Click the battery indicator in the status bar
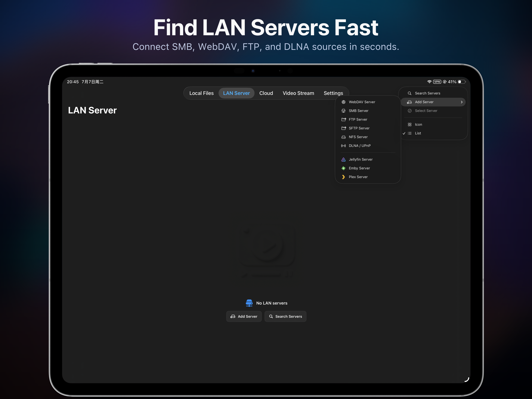 [x=462, y=82]
